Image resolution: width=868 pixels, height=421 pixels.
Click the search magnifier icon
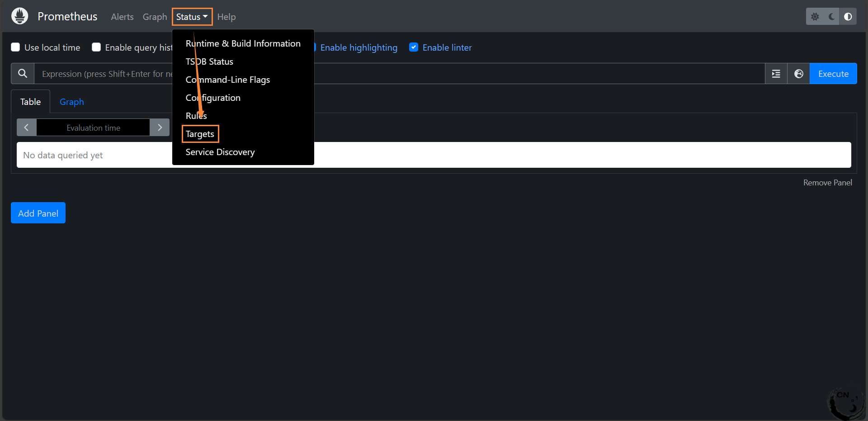(23, 73)
